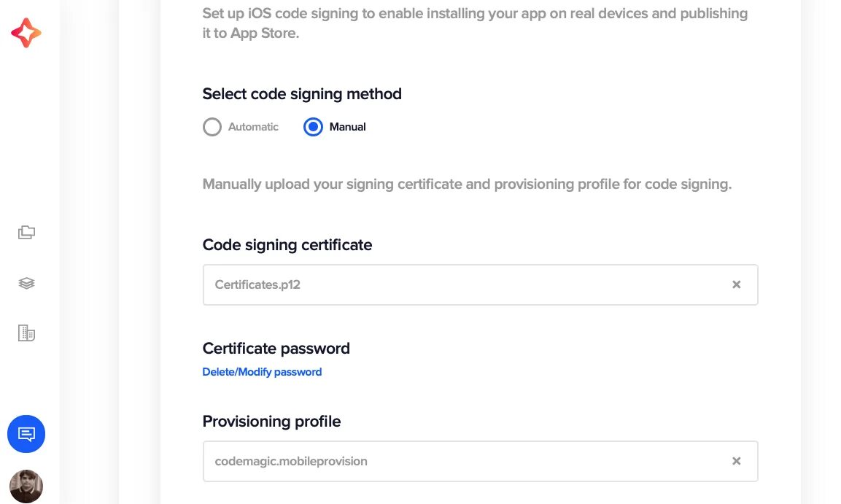Click the user profile avatar
Screen dimensions: 841x504
26,486
